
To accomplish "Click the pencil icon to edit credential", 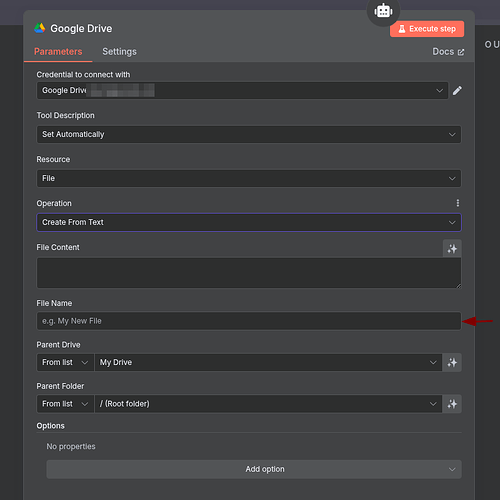I will tap(457, 90).
